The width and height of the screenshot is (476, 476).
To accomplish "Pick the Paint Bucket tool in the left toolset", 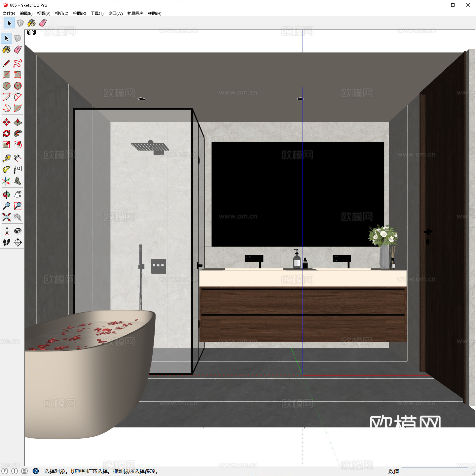I will [x=7, y=50].
